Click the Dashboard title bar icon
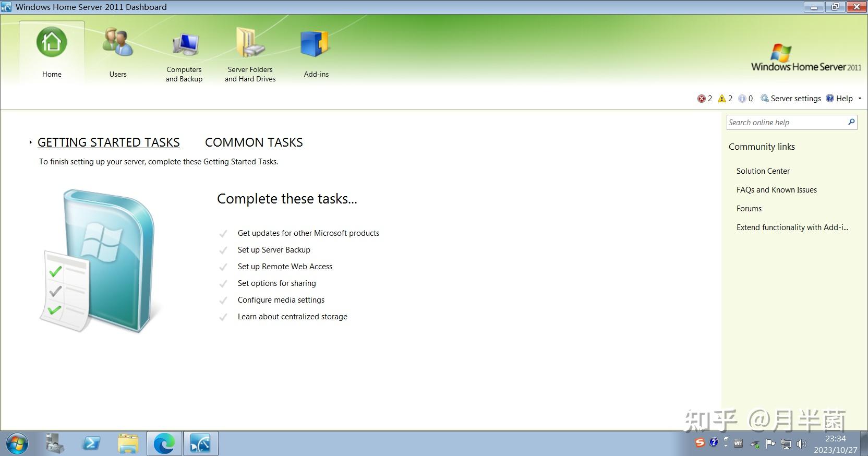 (x=6, y=7)
